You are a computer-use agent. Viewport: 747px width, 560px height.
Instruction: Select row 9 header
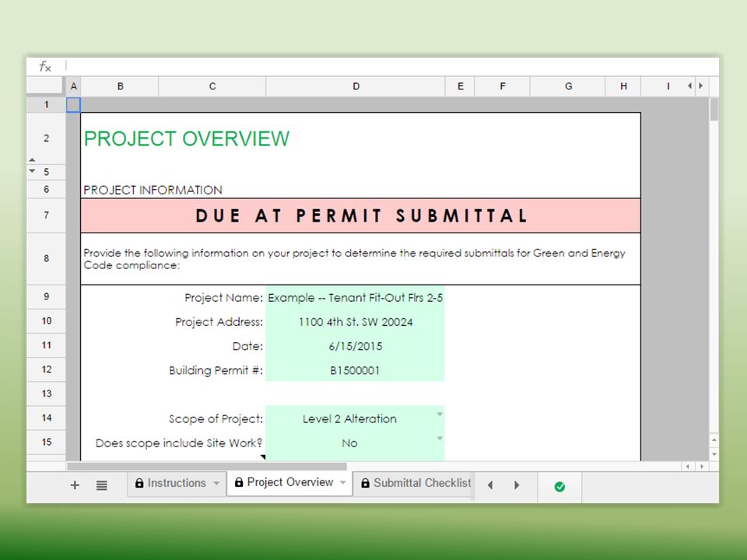click(x=46, y=296)
